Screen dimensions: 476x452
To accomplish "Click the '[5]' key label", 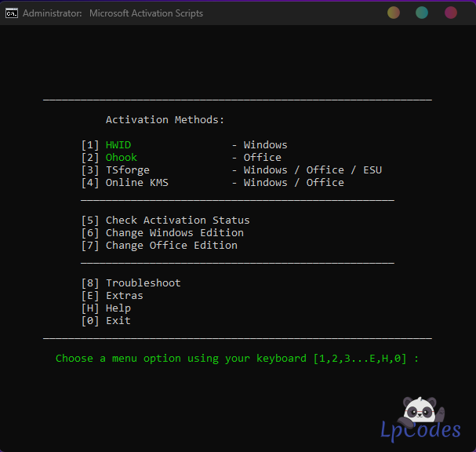I will click(90, 221).
